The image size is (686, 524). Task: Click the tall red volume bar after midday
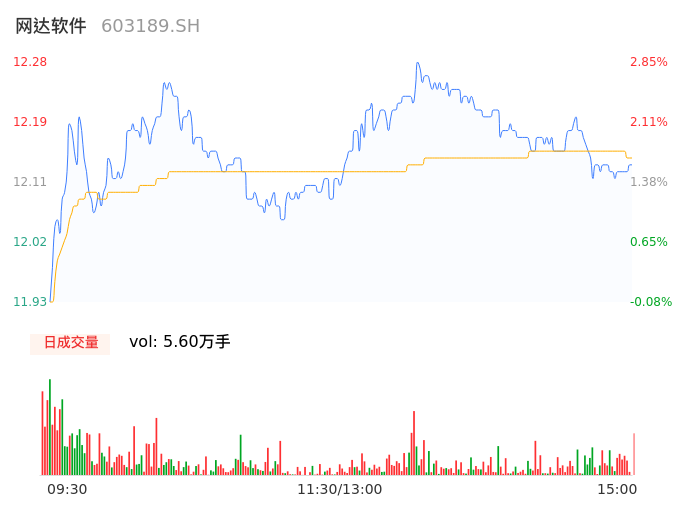coord(413,442)
